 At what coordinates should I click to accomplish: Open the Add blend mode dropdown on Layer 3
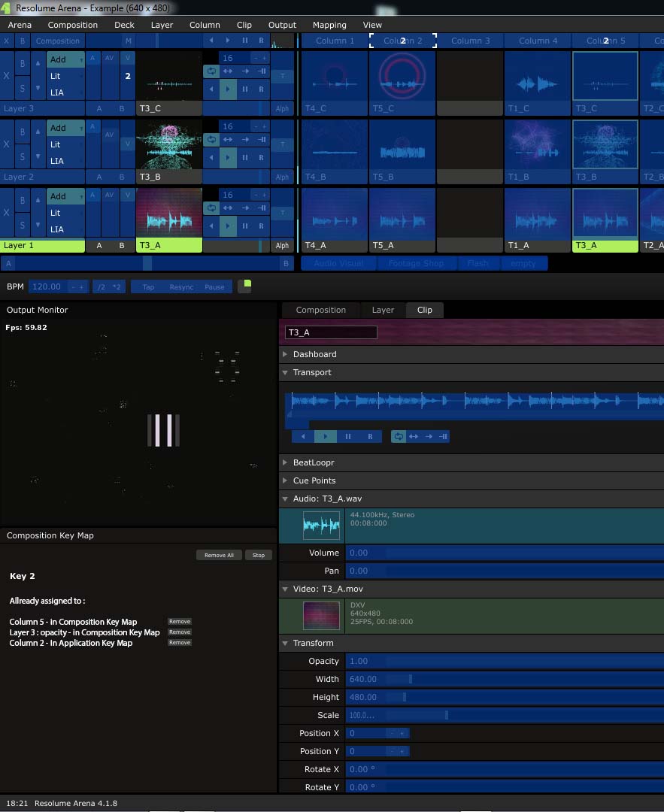click(65, 59)
